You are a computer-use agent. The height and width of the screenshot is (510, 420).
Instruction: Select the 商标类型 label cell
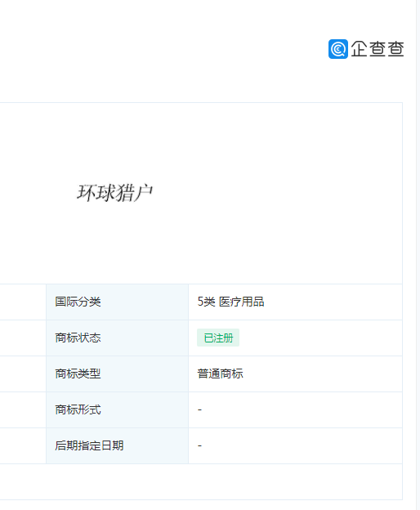click(118, 374)
